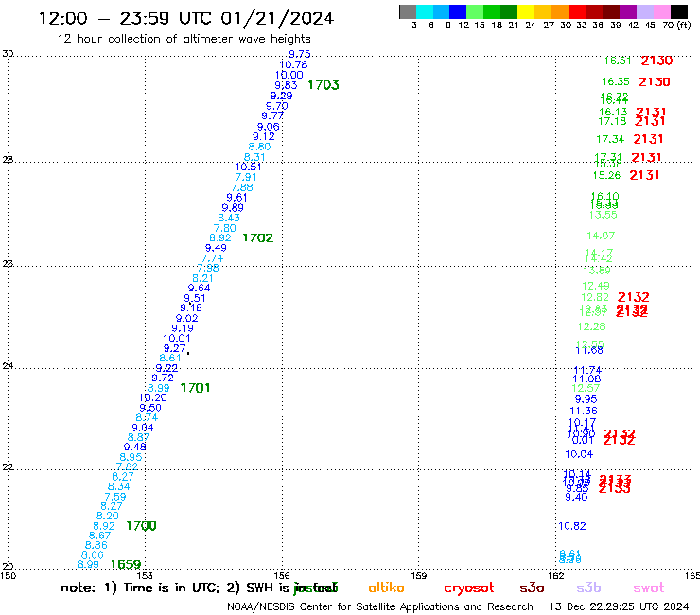Click wave height value 8.74
Image resolution: width=700 pixels, height=615 pixels.
pyautogui.click(x=147, y=417)
